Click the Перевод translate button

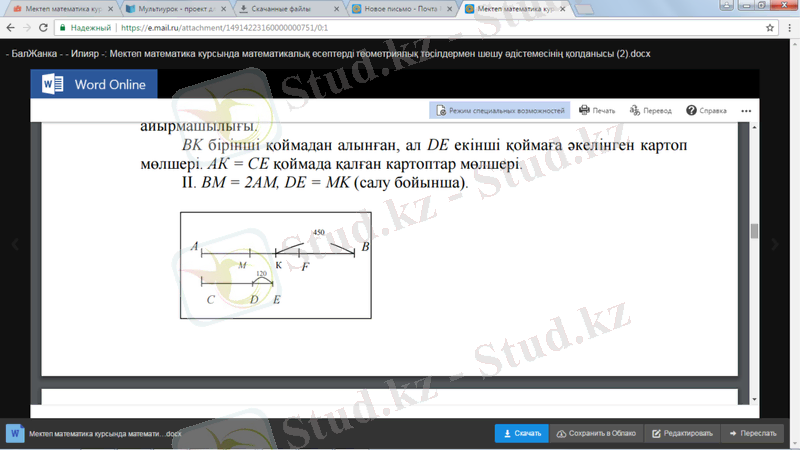(x=651, y=110)
